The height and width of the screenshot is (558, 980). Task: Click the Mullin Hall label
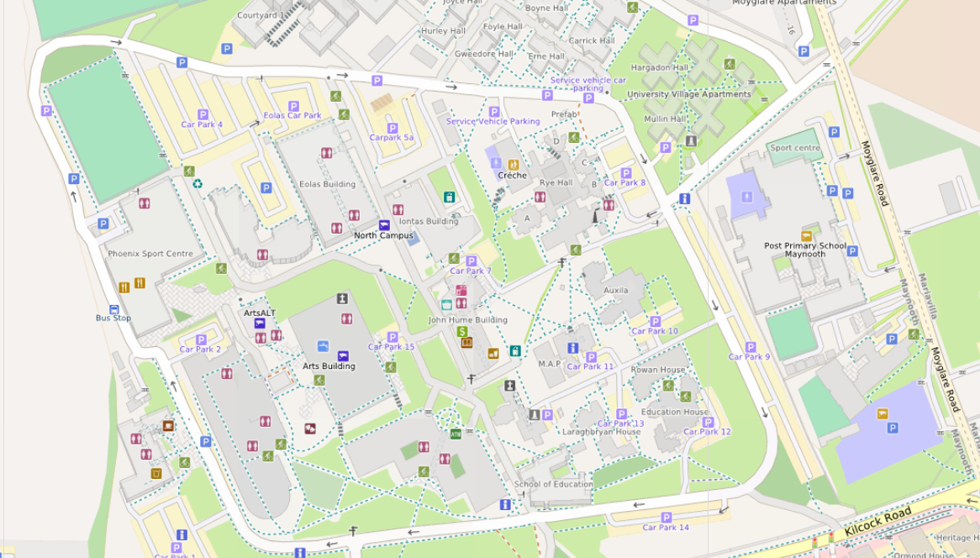(665, 118)
